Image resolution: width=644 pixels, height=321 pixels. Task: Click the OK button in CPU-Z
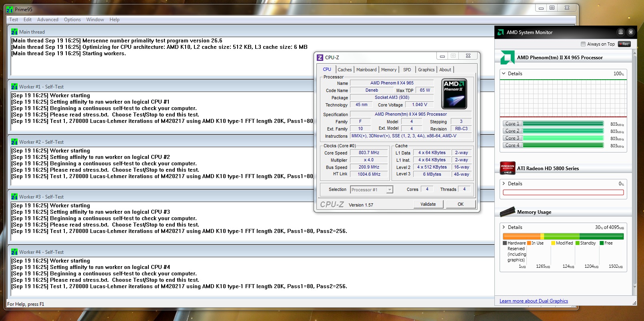(x=461, y=204)
